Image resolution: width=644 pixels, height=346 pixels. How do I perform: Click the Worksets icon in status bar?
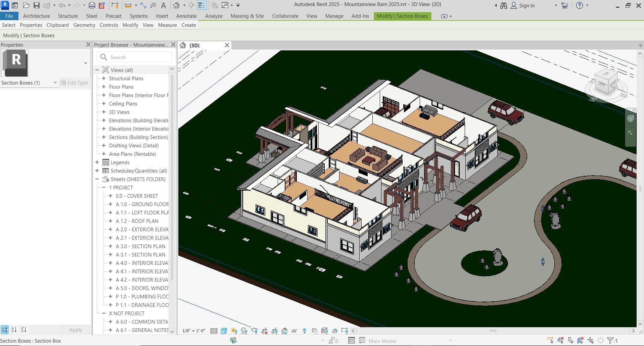coord(233,341)
